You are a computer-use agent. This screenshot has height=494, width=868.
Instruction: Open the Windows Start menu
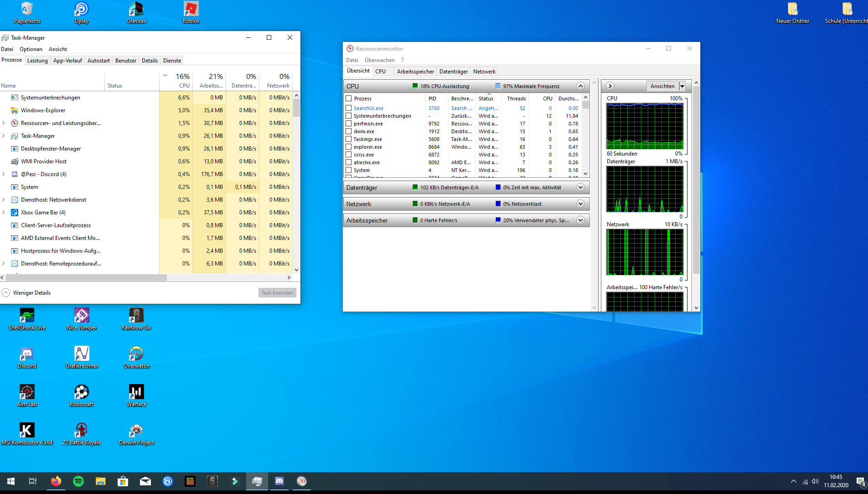[x=11, y=481]
